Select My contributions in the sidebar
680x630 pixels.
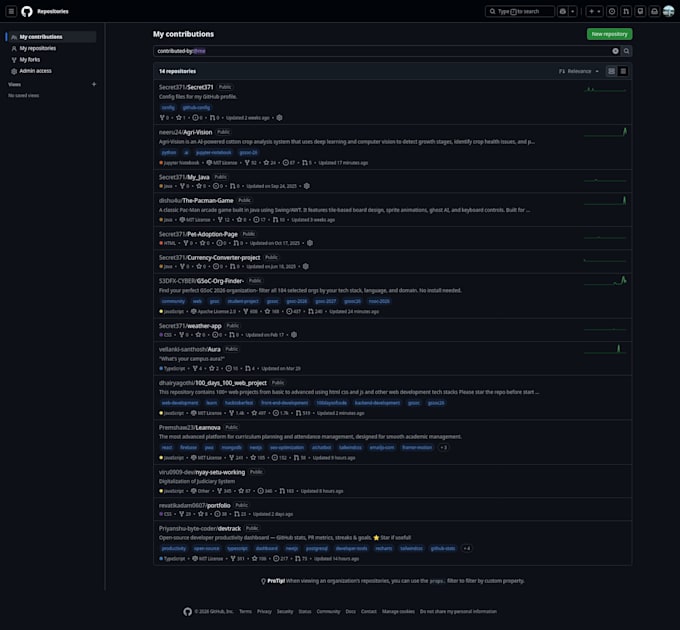[x=51, y=37]
